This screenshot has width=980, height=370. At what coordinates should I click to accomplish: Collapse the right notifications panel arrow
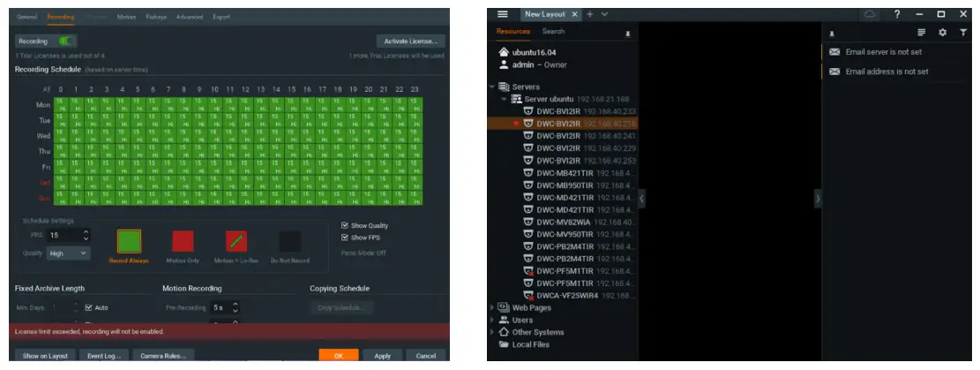818,199
